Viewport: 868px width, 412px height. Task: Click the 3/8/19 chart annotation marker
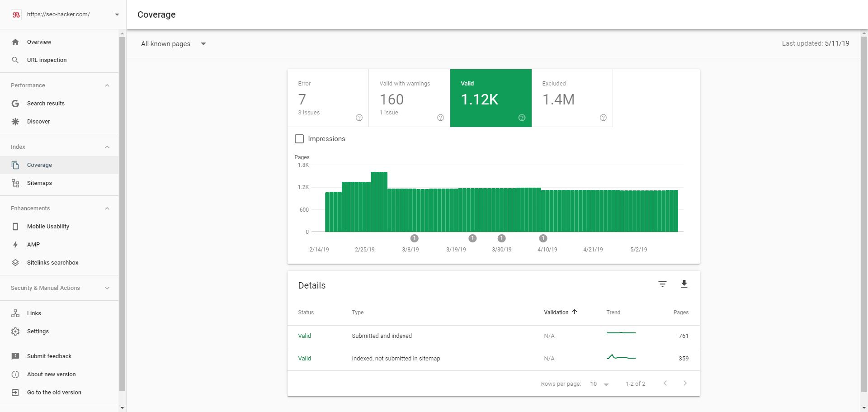tap(414, 238)
